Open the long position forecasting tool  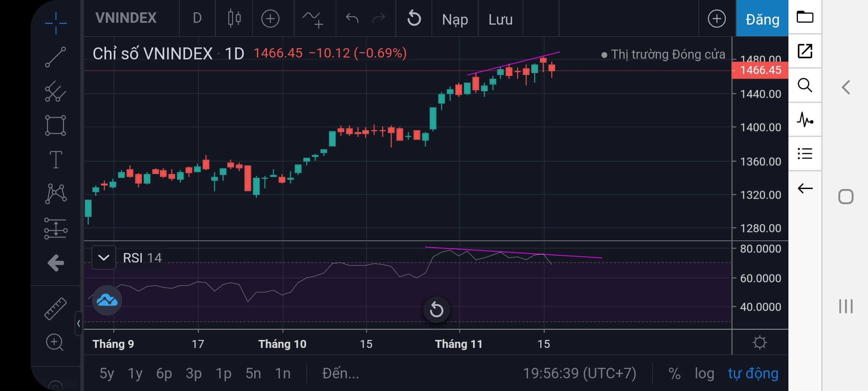(56, 228)
